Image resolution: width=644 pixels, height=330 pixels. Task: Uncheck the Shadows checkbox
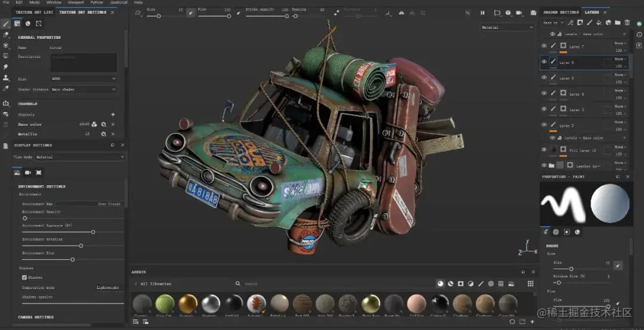click(x=24, y=277)
